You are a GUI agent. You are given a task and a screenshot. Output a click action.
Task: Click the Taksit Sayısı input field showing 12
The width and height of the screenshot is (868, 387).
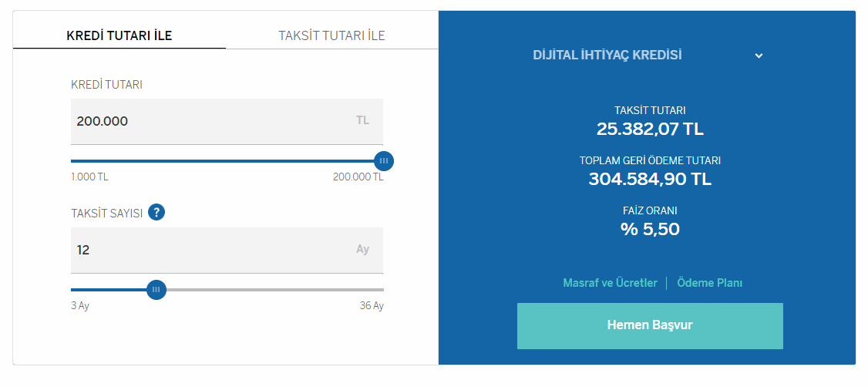(x=227, y=251)
